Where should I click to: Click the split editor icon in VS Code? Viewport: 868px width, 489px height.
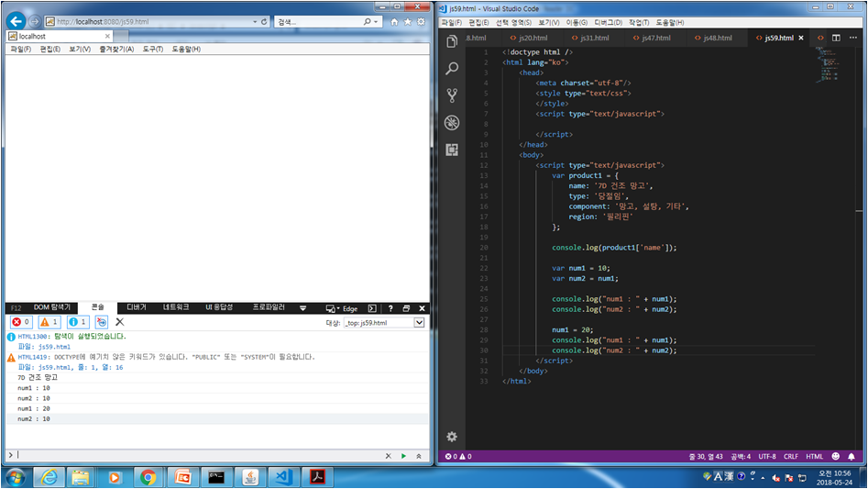click(836, 38)
